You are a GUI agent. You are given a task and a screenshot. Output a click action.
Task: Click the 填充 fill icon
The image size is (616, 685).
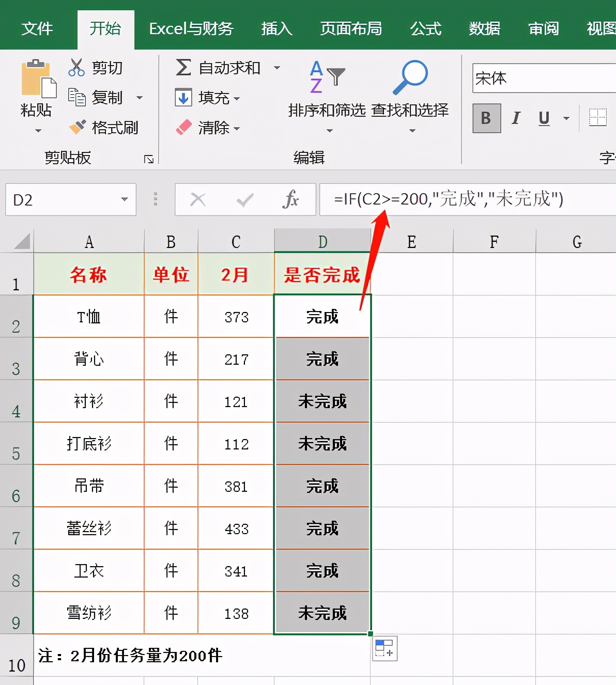click(x=183, y=98)
